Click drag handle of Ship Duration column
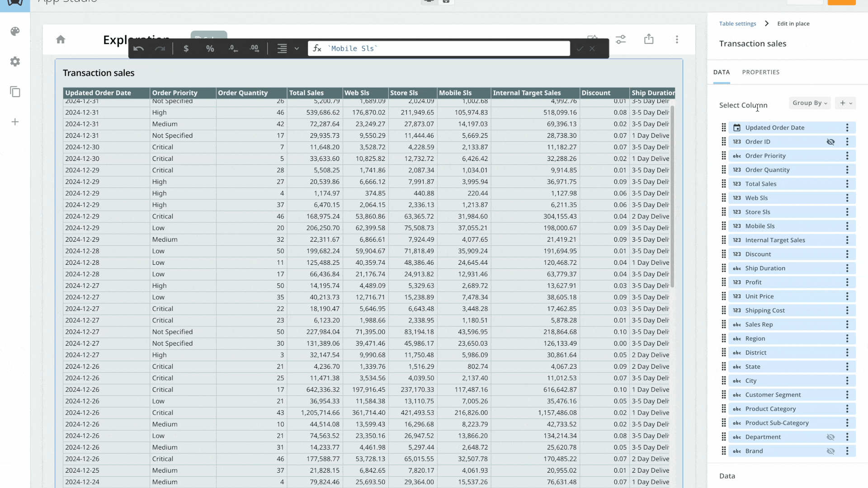 [x=723, y=268]
